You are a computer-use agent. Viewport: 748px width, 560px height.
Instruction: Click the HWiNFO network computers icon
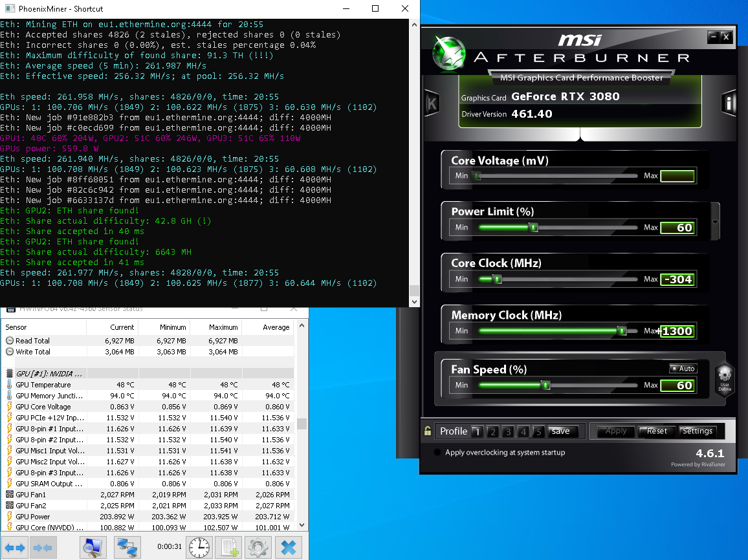point(127,548)
